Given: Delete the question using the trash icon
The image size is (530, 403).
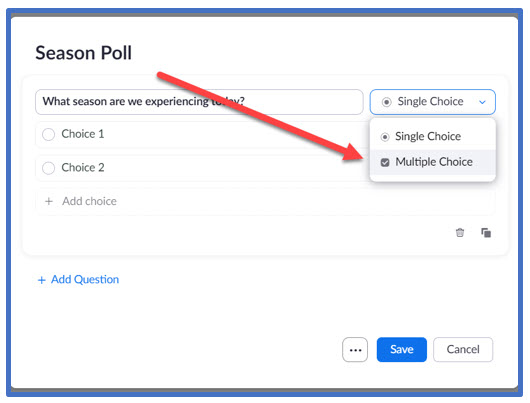Looking at the screenshot, I should click(x=460, y=233).
